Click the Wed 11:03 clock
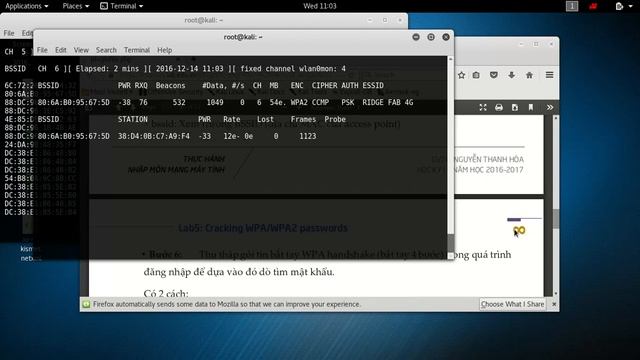 click(320, 6)
